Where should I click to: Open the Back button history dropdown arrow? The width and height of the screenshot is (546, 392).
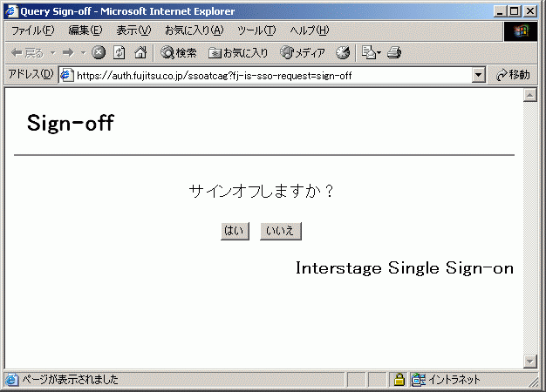click(53, 53)
